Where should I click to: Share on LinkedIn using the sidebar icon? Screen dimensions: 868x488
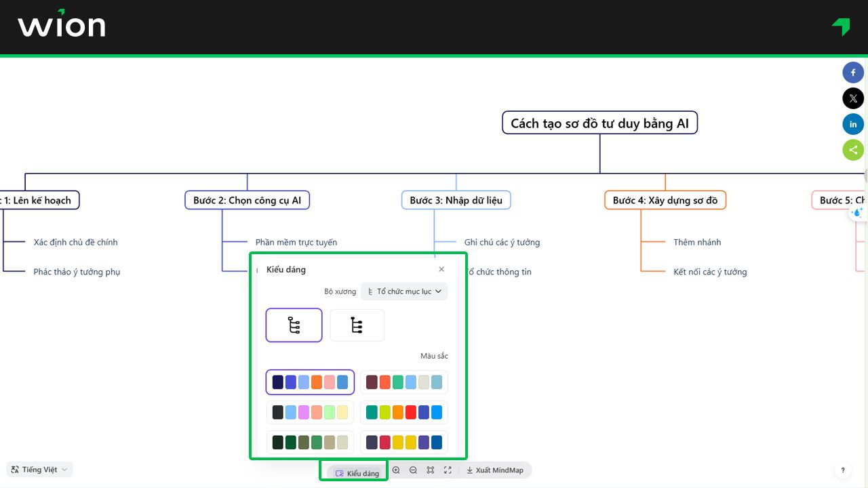853,124
